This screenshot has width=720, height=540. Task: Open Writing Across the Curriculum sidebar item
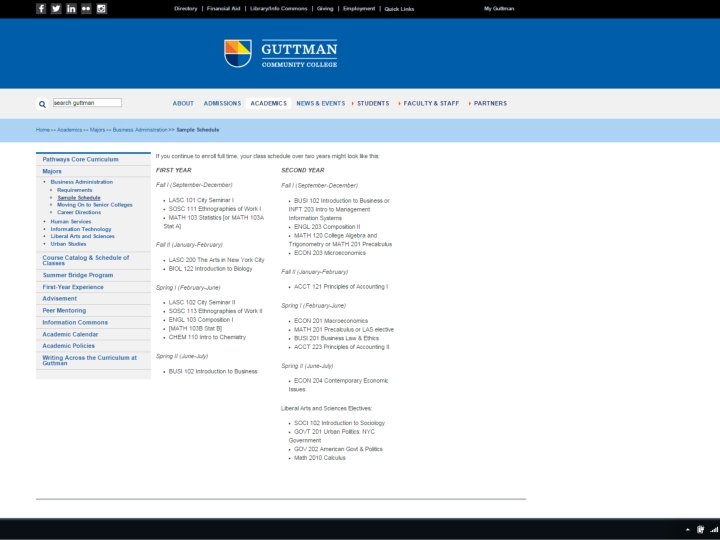coord(90,360)
